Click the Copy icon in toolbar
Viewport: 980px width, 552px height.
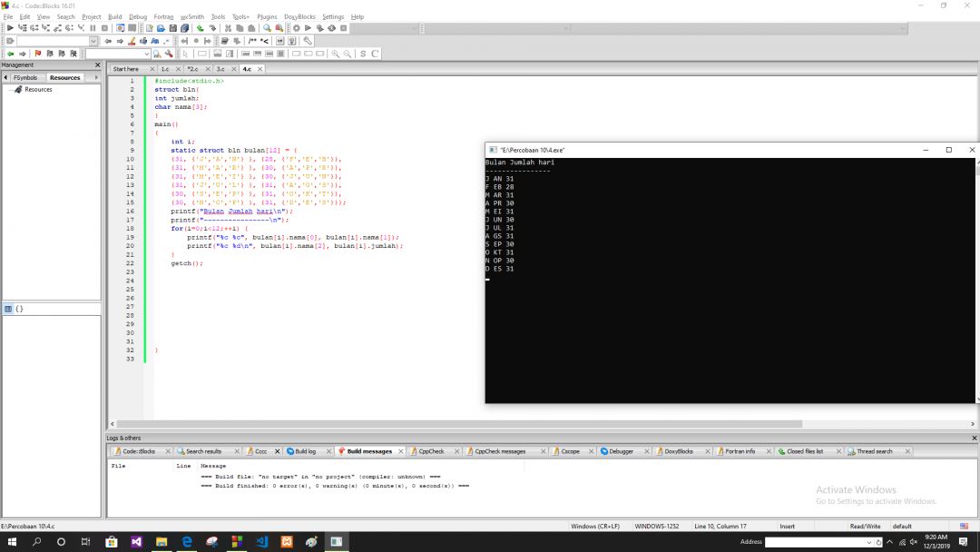pos(240,28)
